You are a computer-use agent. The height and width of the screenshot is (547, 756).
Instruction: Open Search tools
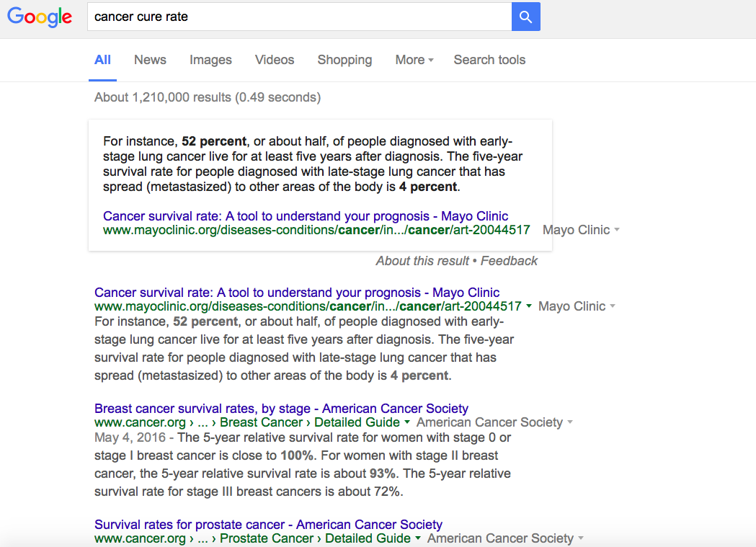click(x=489, y=60)
